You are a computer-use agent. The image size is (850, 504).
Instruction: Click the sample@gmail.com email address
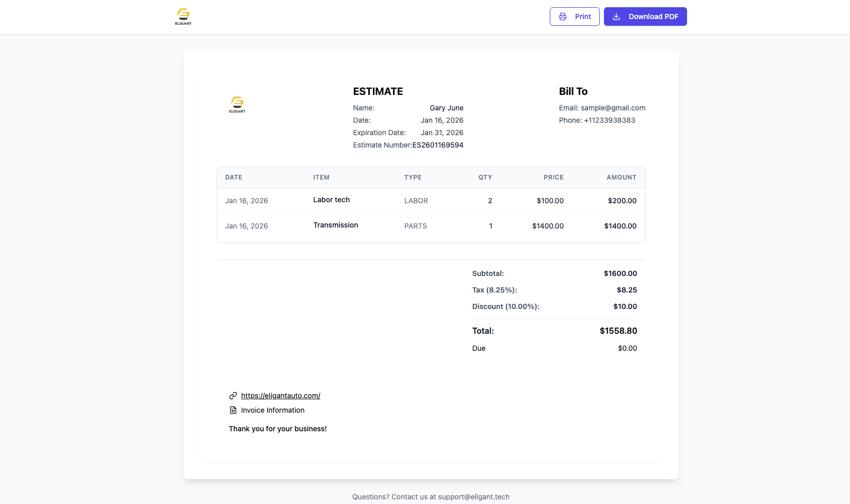pos(613,108)
